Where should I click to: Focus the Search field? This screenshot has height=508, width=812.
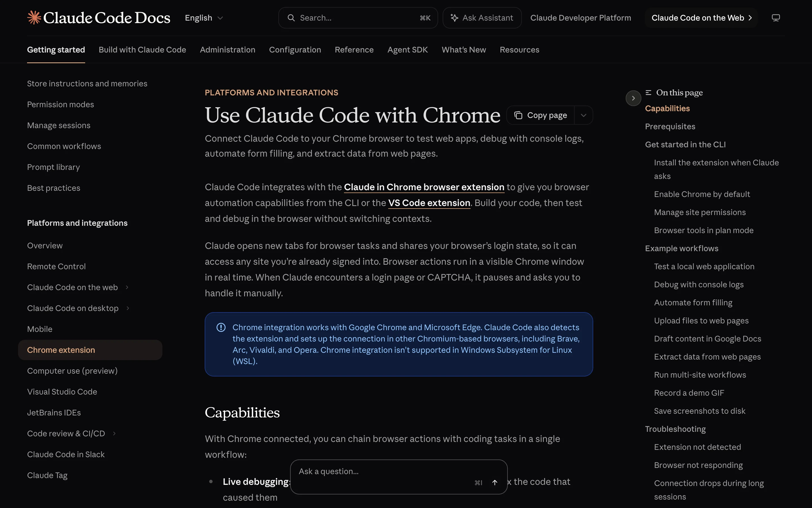(x=358, y=18)
